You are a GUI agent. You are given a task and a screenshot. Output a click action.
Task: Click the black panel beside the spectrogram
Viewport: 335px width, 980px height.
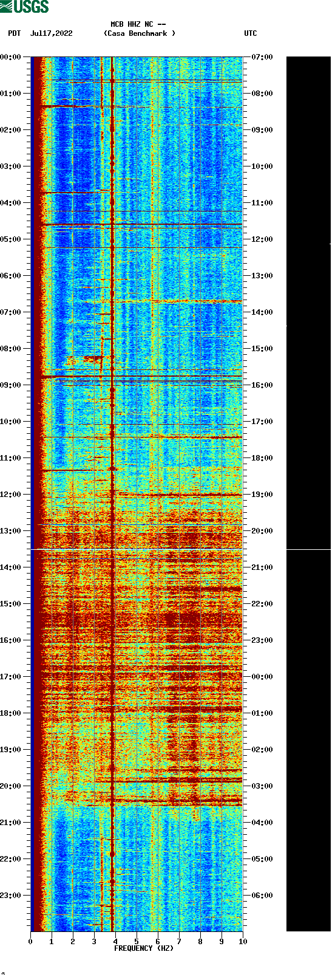click(308, 494)
